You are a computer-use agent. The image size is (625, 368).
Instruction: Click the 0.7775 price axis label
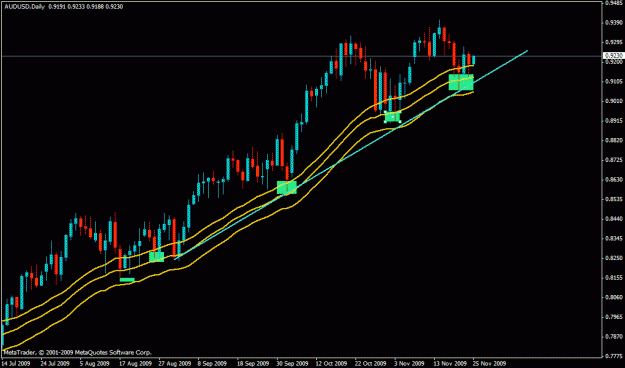(613, 356)
